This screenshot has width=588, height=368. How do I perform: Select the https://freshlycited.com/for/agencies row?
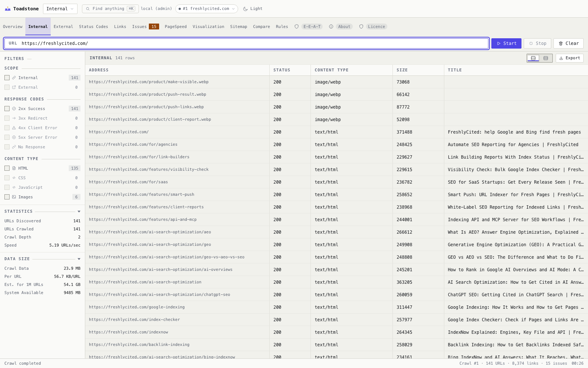[337, 145]
